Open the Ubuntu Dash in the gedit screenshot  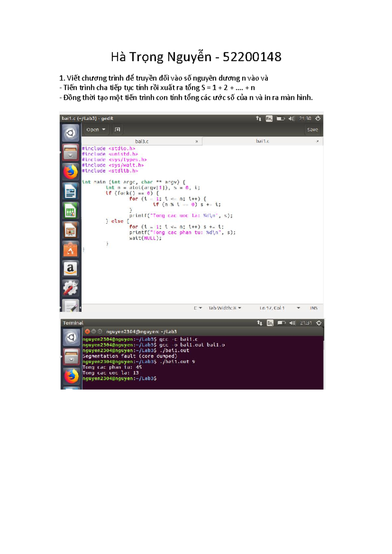(x=70, y=133)
